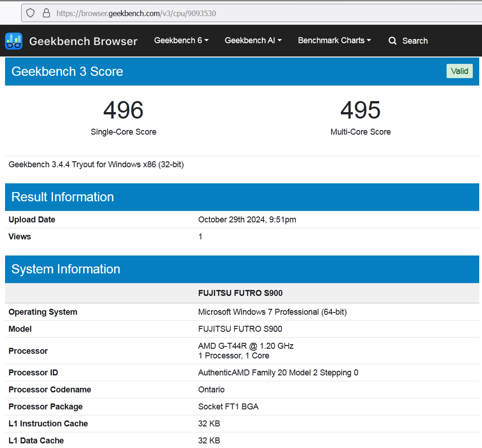Click the browser URL address field
The width and height of the screenshot is (482, 448).
pos(252,13)
